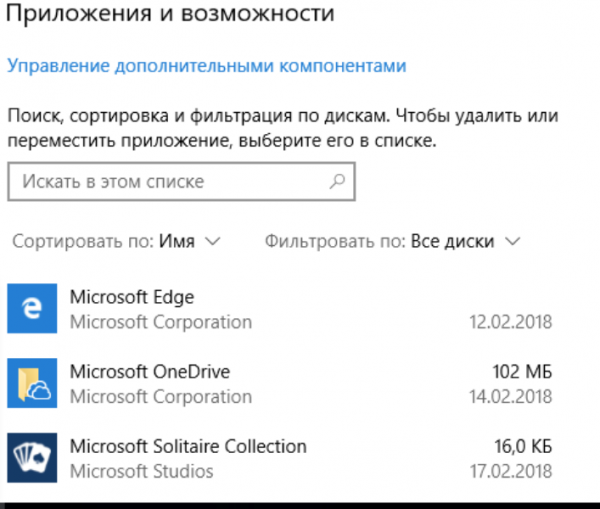Select Microsoft Solitaire Collection list entry
Screen dimensions: 600x509
tap(280, 458)
